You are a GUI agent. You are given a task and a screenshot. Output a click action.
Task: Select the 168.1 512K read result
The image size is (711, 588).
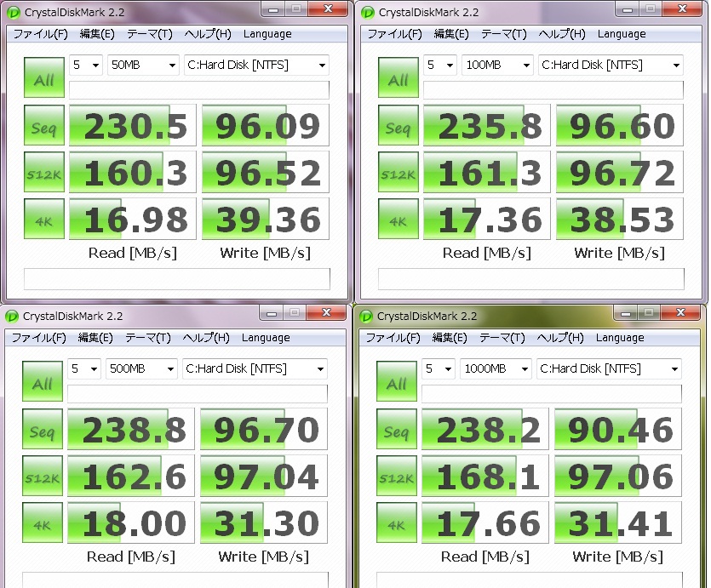(x=485, y=476)
